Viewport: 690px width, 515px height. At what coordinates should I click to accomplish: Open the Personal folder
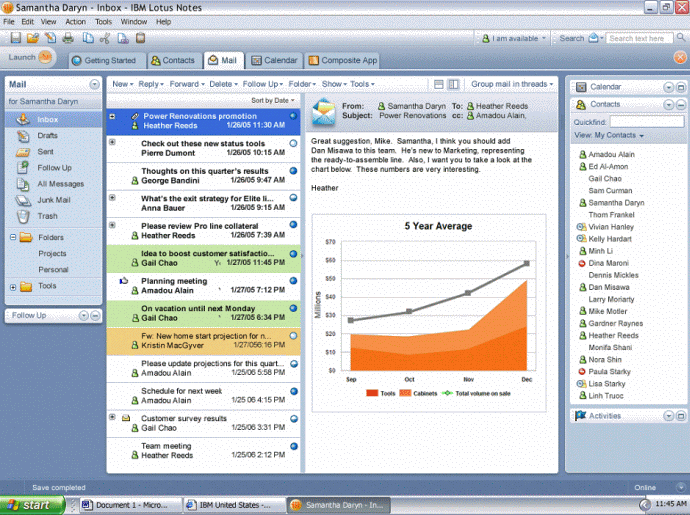click(x=53, y=269)
